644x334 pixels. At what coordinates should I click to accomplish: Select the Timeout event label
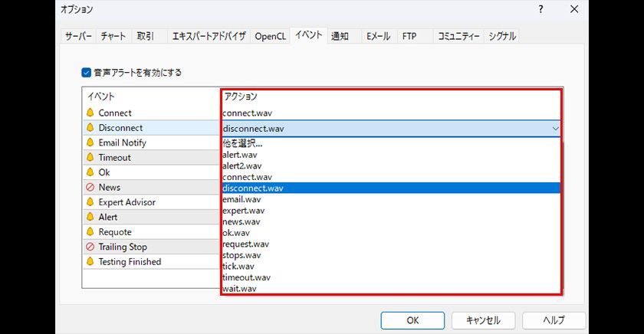click(x=114, y=157)
